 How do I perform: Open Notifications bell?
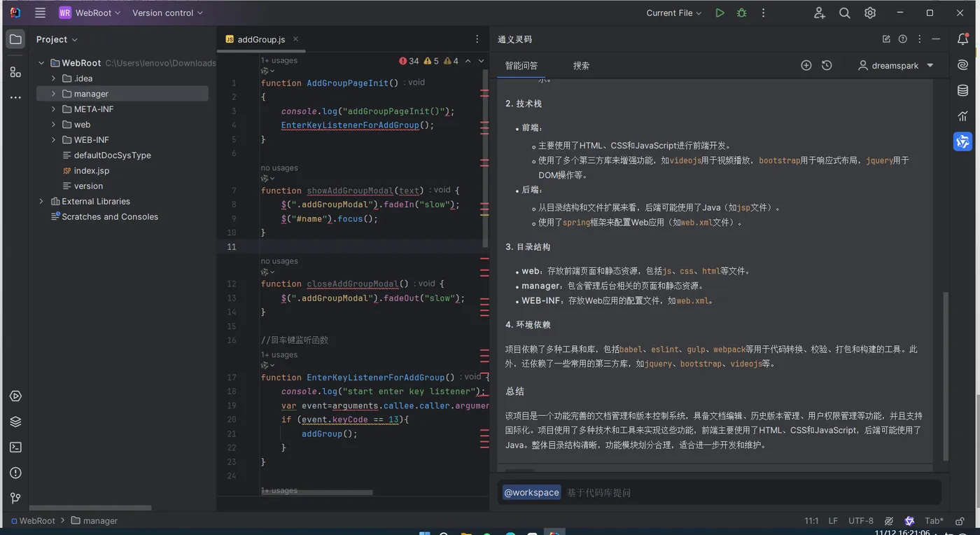963,39
